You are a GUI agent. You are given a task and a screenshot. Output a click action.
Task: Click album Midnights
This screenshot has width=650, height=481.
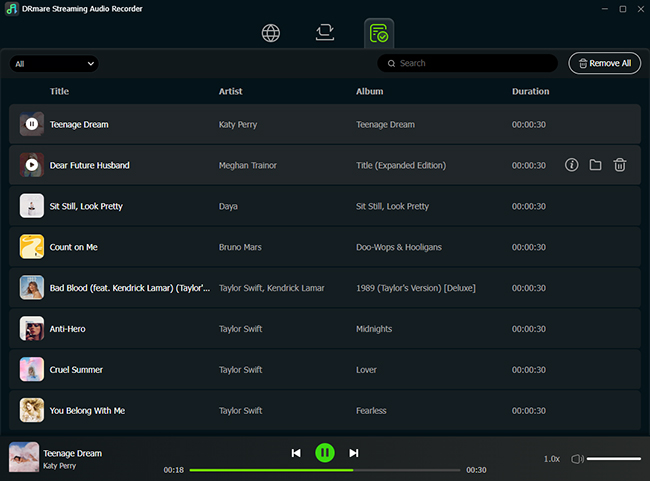click(374, 329)
